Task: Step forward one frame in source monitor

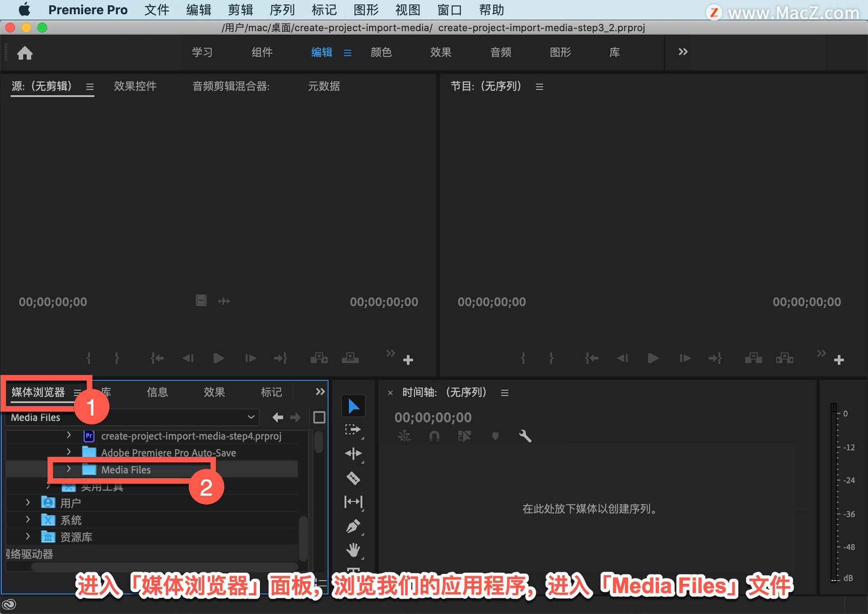Action: 250,358
